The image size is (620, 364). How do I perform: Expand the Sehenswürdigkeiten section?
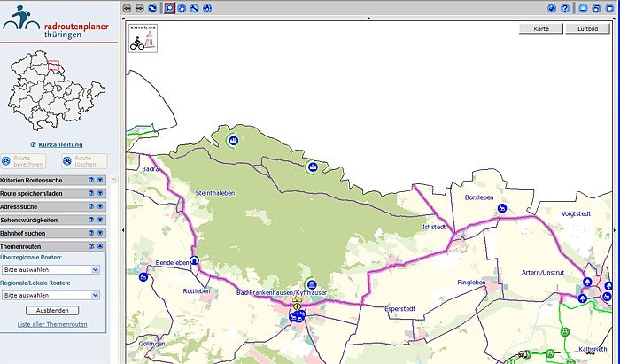[x=100, y=219]
